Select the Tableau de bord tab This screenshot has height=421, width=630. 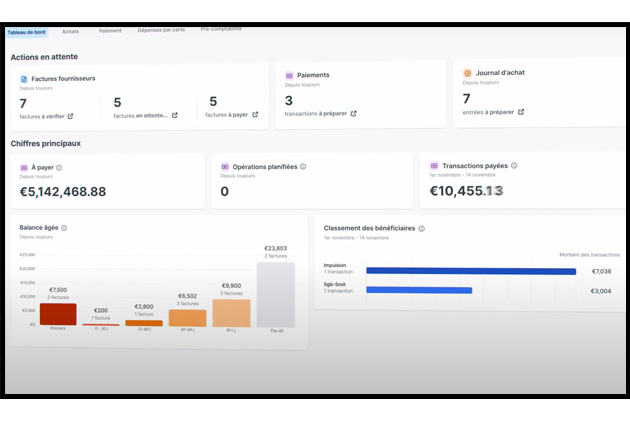[26, 31]
